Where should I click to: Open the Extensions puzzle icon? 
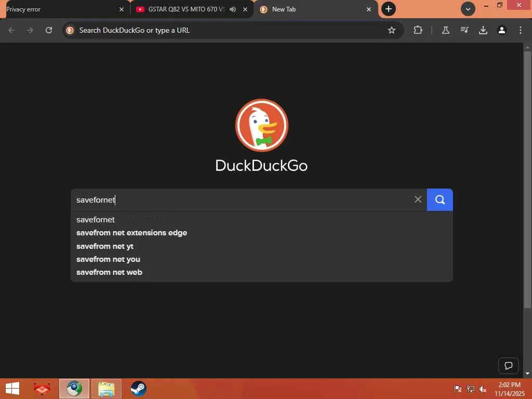[418, 30]
